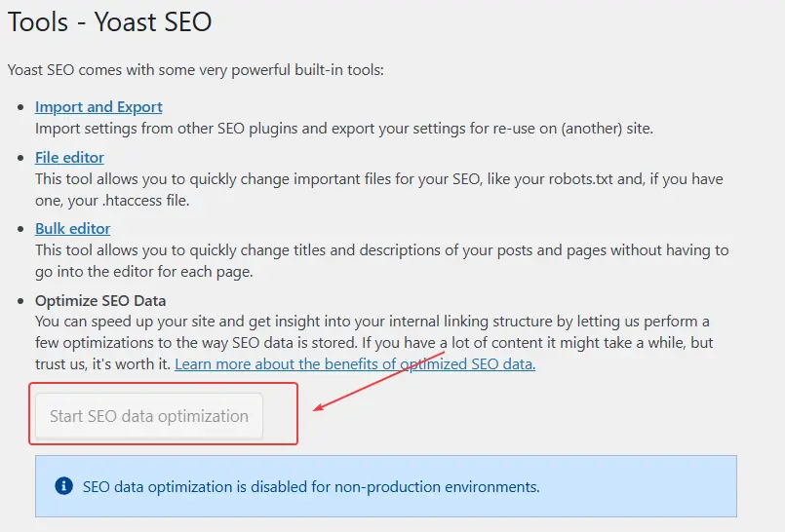This screenshot has height=532, width=785.
Task: Open the File editor tool link
Action: point(69,158)
